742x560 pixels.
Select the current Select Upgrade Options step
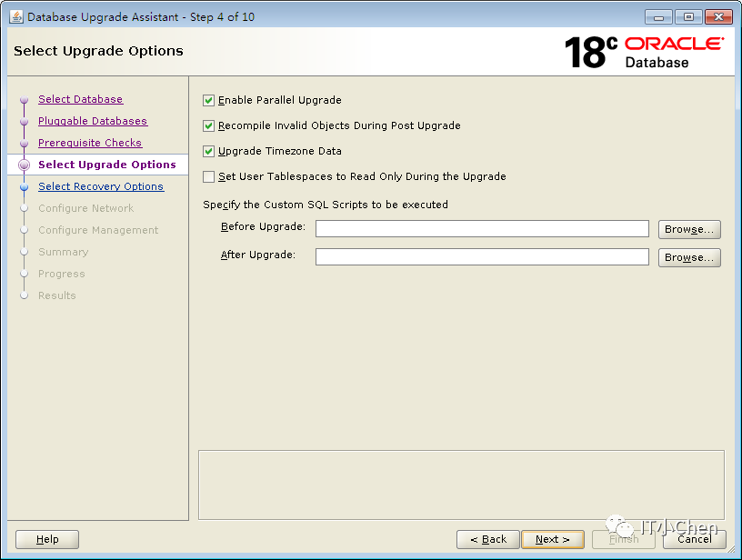(x=107, y=165)
